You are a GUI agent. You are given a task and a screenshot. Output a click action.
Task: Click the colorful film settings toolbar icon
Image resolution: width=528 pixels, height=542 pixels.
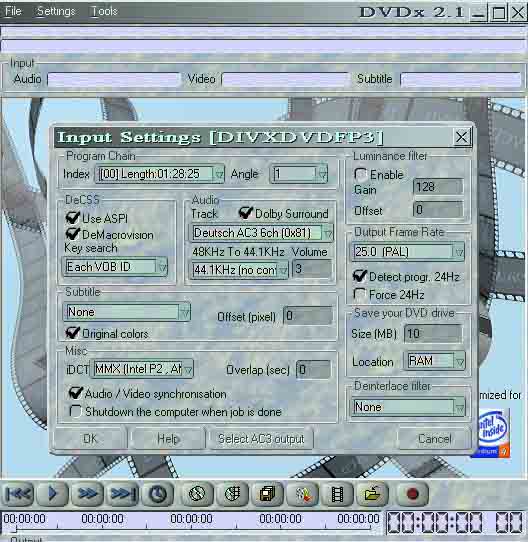coord(302,494)
